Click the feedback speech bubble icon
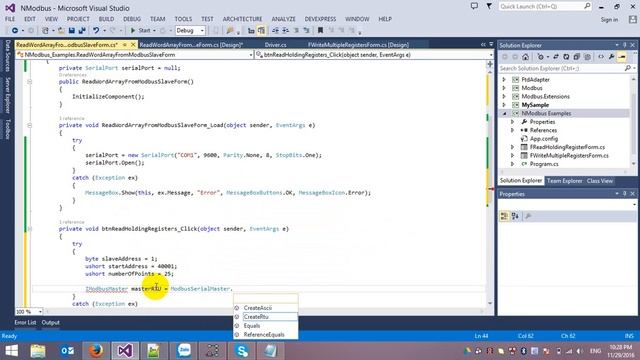 coord(474,6)
